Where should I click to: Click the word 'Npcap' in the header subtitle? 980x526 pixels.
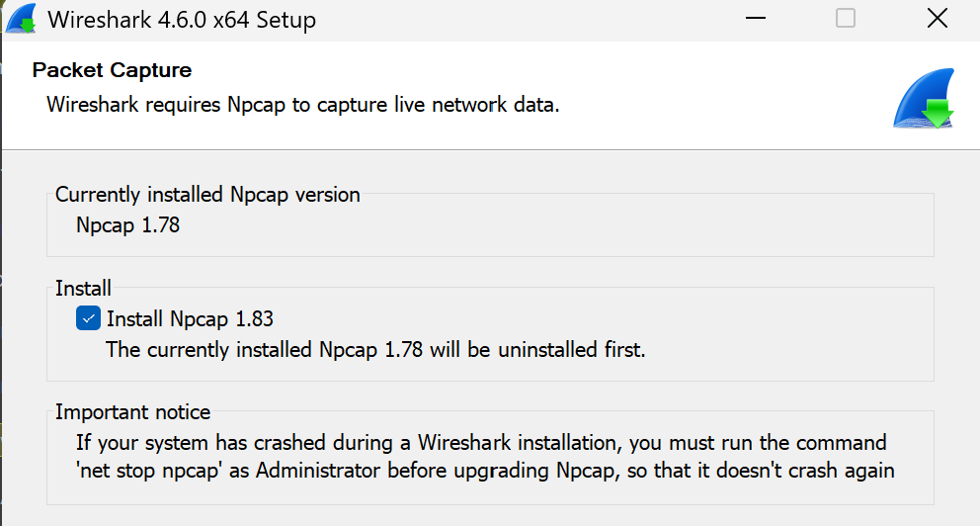tap(260, 104)
